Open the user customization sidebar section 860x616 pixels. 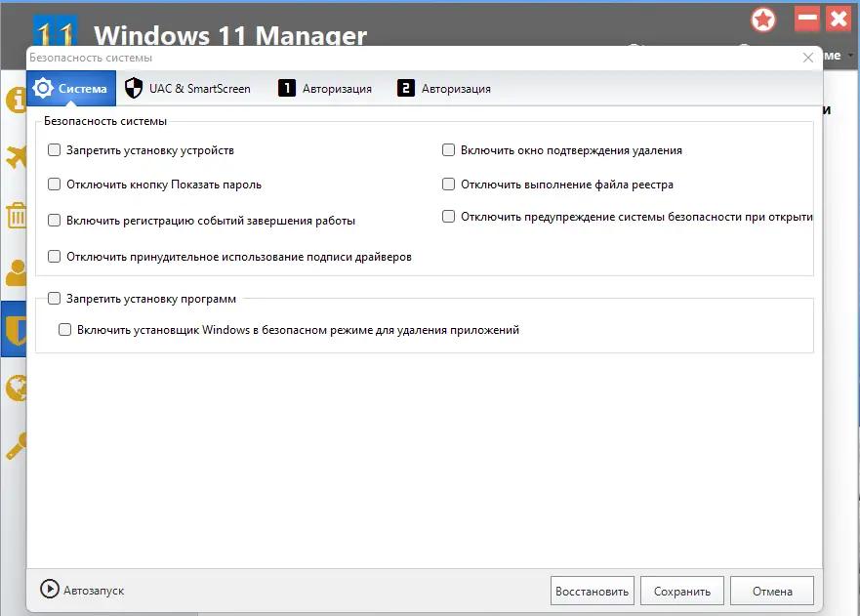(16, 272)
